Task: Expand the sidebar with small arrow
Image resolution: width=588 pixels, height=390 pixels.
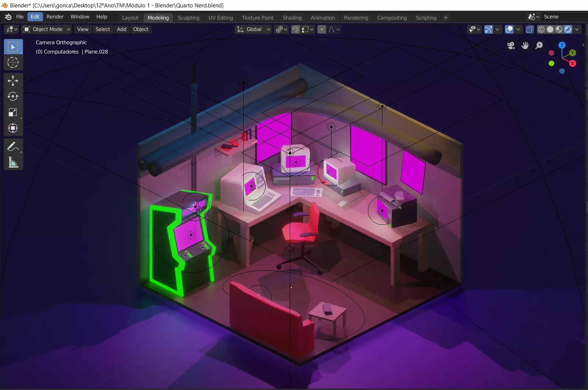Action: point(584,45)
